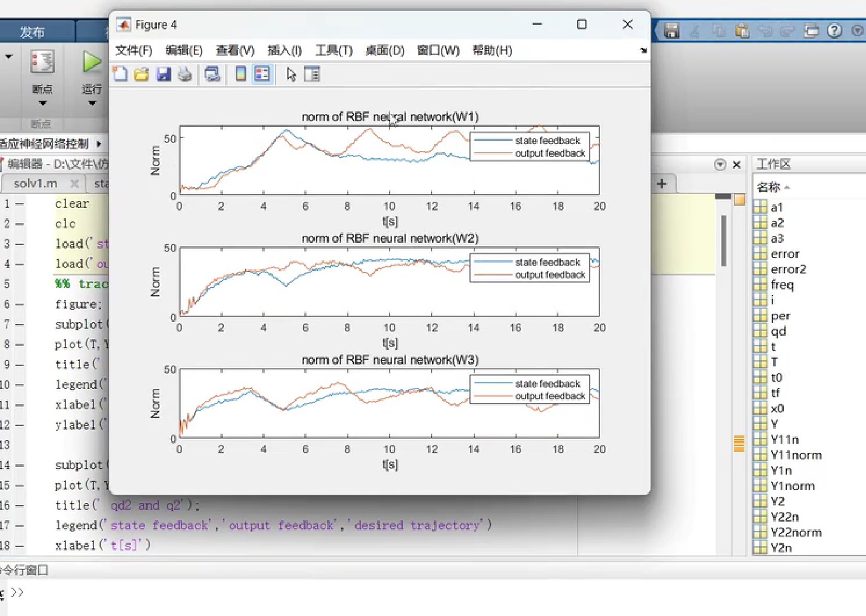Open file via folder icon in Figure 4
The image size is (866, 616).
[141, 74]
